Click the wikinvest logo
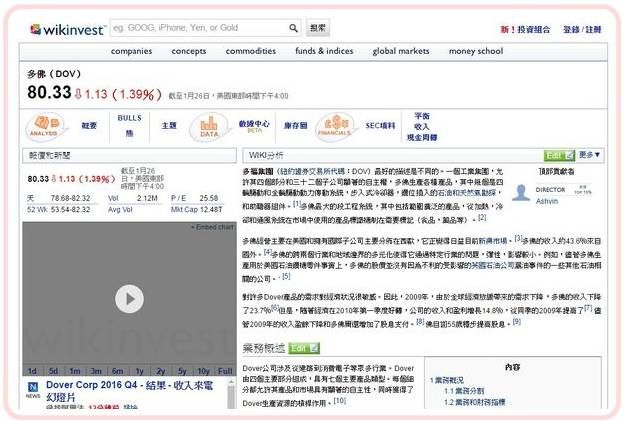 [x=68, y=29]
